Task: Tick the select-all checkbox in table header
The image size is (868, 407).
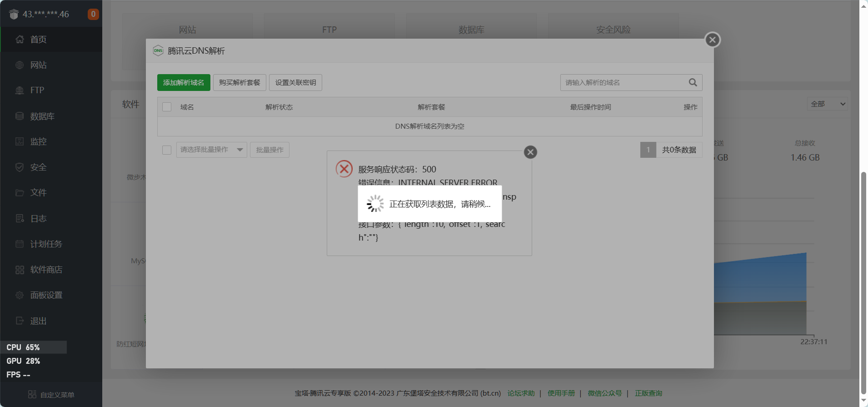Action: pyautogui.click(x=167, y=107)
